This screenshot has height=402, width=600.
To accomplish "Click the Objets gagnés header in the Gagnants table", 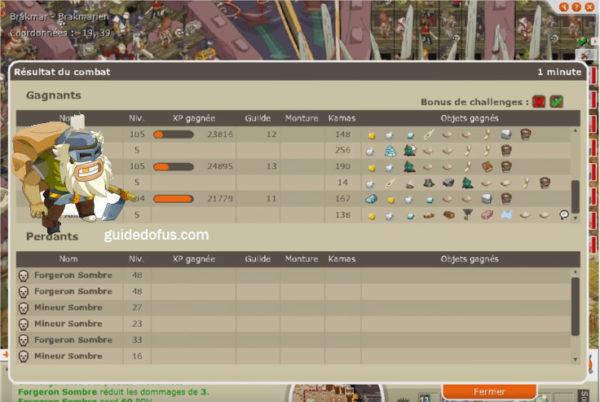I will (470, 119).
